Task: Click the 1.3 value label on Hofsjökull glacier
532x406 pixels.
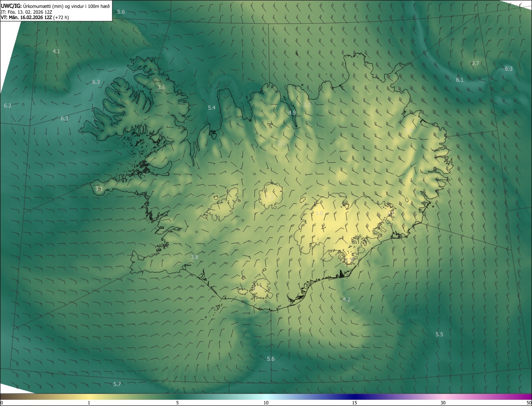Action: pyautogui.click(x=269, y=197)
